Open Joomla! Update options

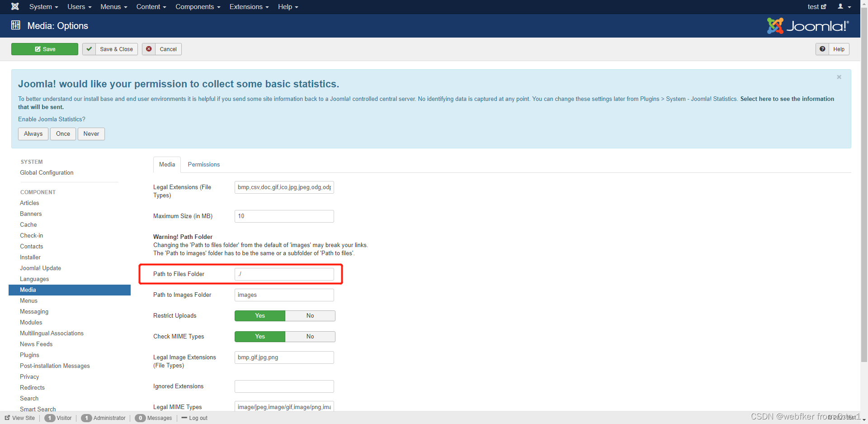point(40,268)
